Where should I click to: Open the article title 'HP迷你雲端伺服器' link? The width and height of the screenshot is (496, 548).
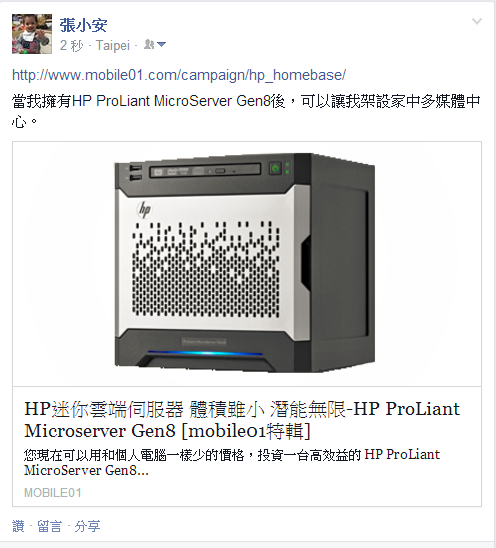(x=242, y=419)
